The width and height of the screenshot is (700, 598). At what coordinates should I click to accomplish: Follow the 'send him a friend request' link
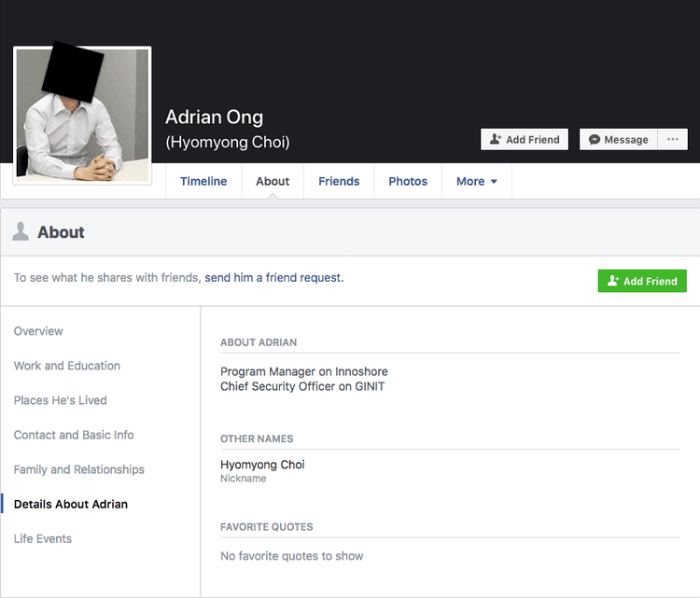pos(273,278)
